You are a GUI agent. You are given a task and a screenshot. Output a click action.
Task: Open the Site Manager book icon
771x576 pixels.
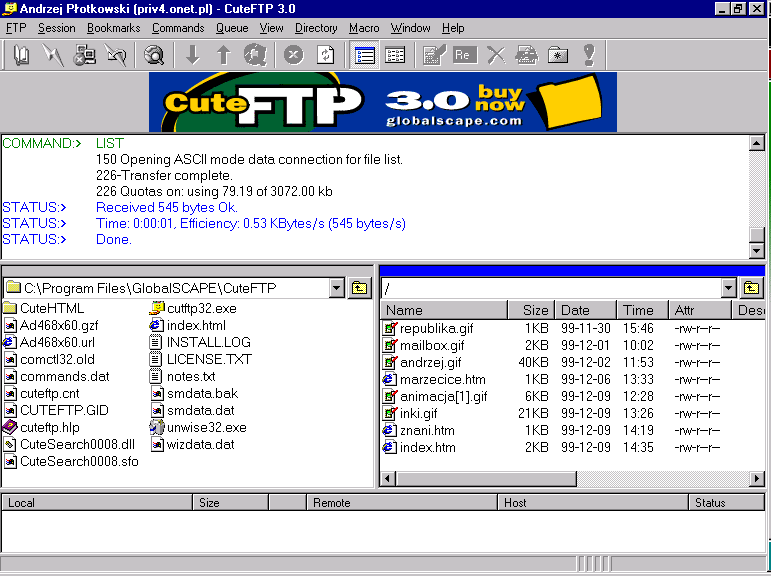[x=21, y=56]
